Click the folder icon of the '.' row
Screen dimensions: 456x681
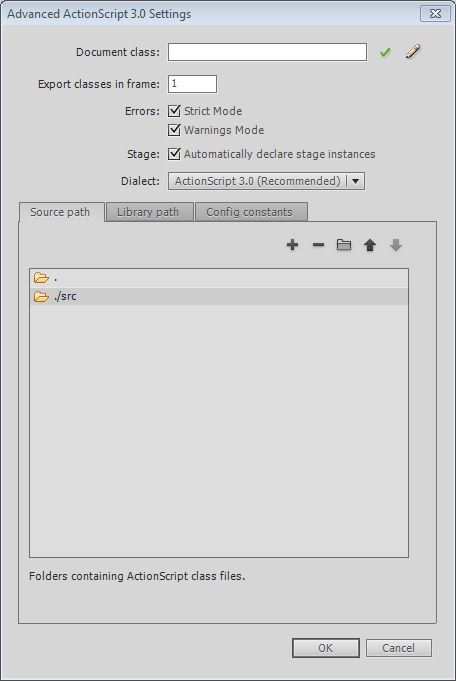tap(41, 278)
